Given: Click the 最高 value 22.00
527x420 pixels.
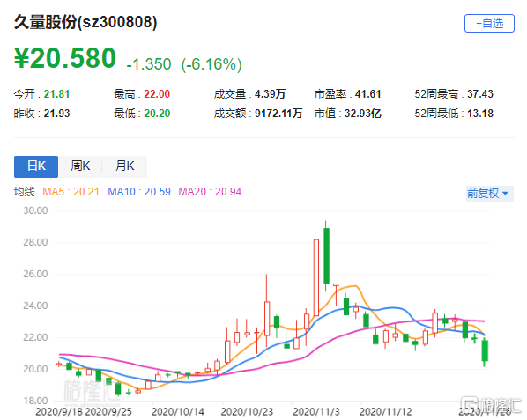Looking at the screenshot, I should click(x=157, y=94).
